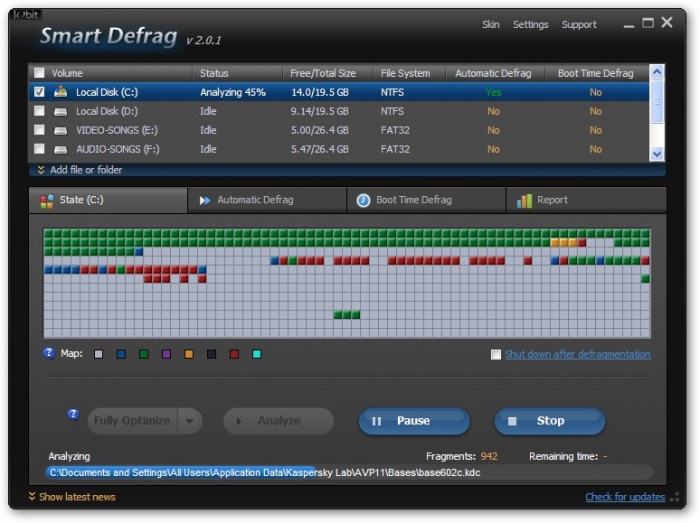Click Shut down after defragmentation link
Image resolution: width=700 pixels, height=523 pixels.
coord(578,354)
